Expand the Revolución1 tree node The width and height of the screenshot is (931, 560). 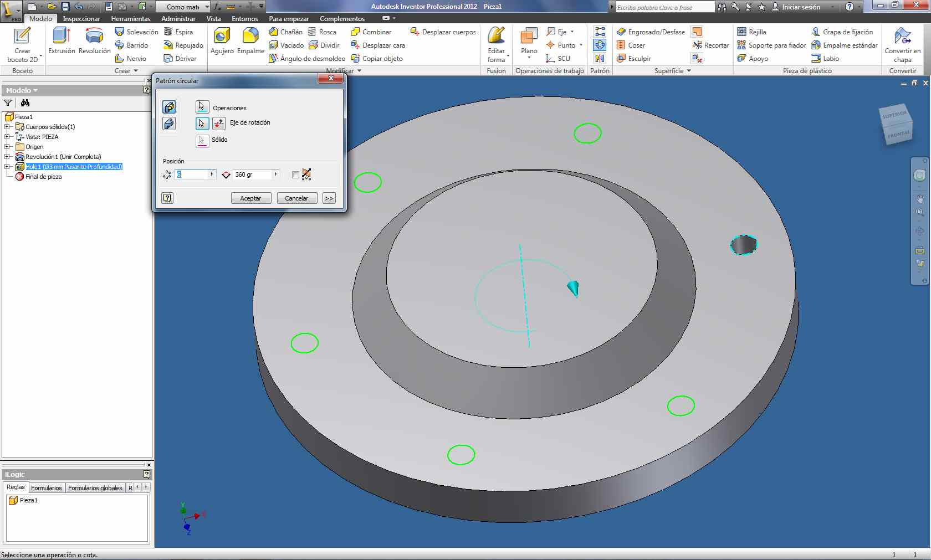click(x=7, y=157)
